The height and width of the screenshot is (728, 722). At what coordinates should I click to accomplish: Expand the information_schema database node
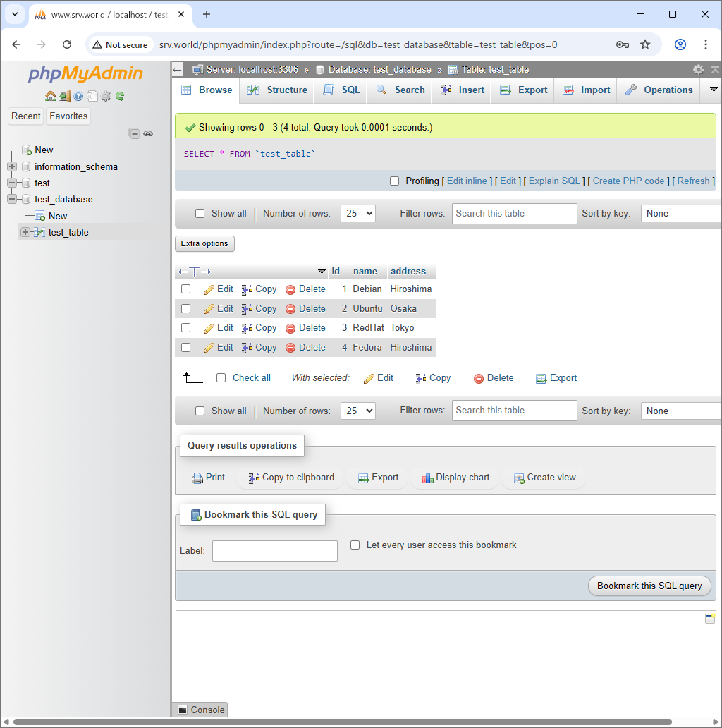13,166
